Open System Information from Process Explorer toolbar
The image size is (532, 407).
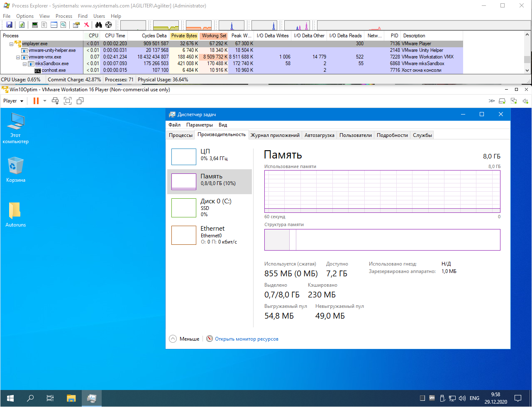[35, 25]
